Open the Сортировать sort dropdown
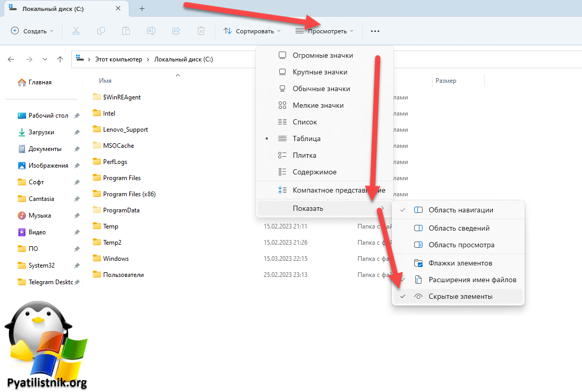The height and width of the screenshot is (392, 582). click(x=252, y=31)
